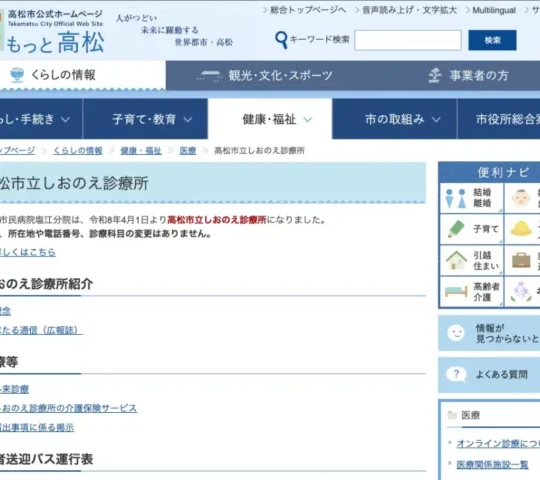Image resolution: width=540 pixels, height=480 pixels.
Task: Open the Multilingual link
Action: 494,11
